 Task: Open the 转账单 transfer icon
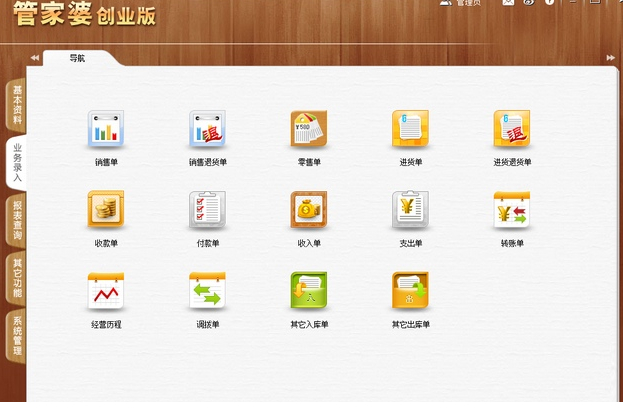point(511,211)
